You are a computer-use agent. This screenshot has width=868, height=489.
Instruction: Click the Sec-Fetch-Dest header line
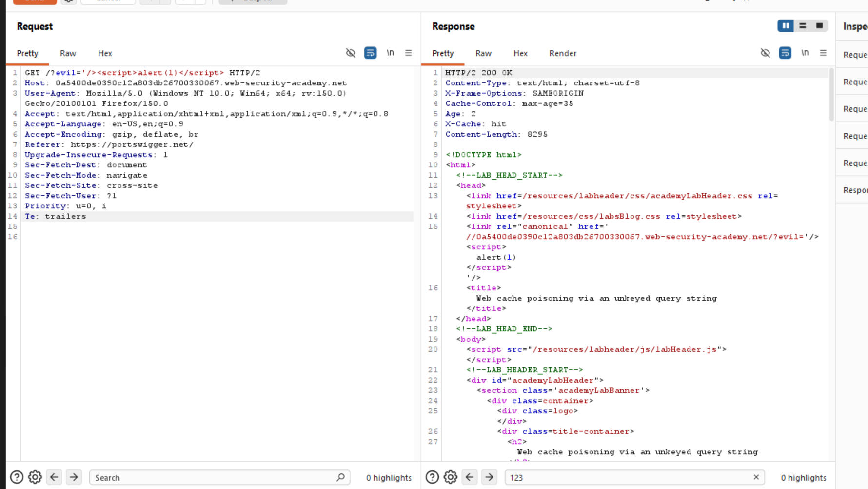86,165
